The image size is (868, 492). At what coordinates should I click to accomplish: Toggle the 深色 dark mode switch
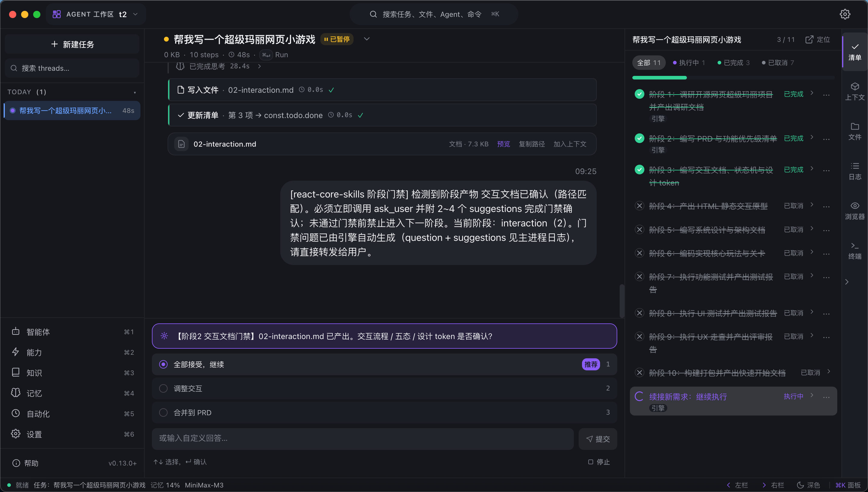coord(809,485)
